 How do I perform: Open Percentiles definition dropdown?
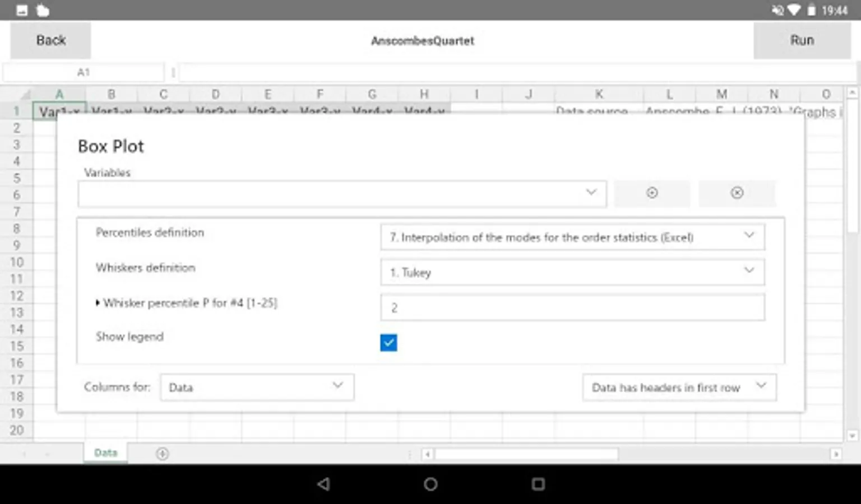(572, 237)
